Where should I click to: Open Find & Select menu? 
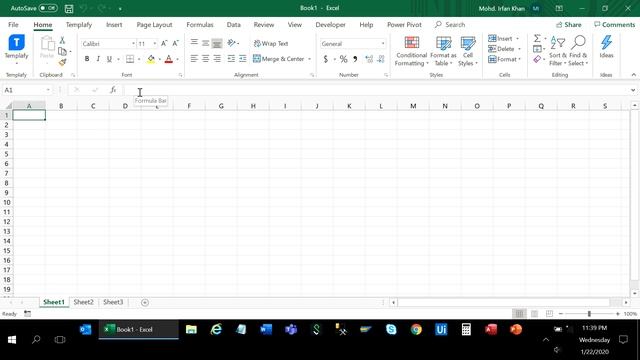(578, 51)
